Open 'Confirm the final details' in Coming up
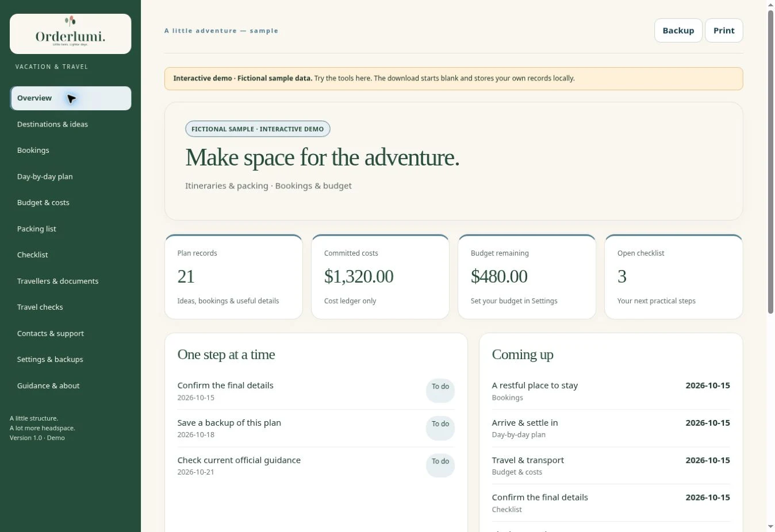This screenshot has height=532, width=775. coord(611,503)
